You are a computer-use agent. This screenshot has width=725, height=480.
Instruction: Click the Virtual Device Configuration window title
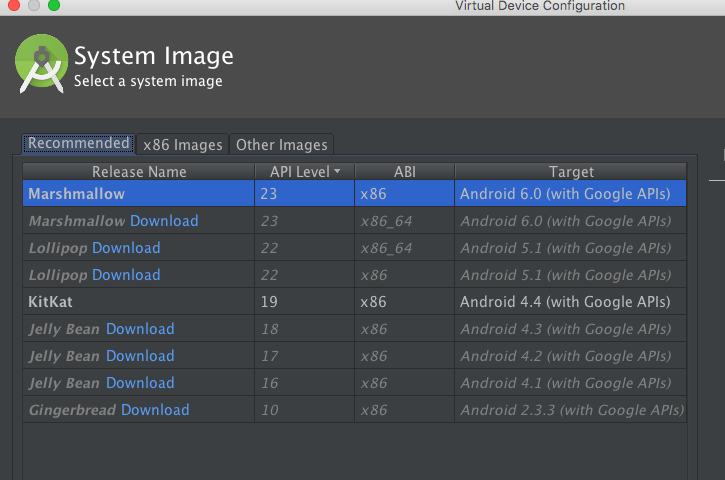pos(540,6)
